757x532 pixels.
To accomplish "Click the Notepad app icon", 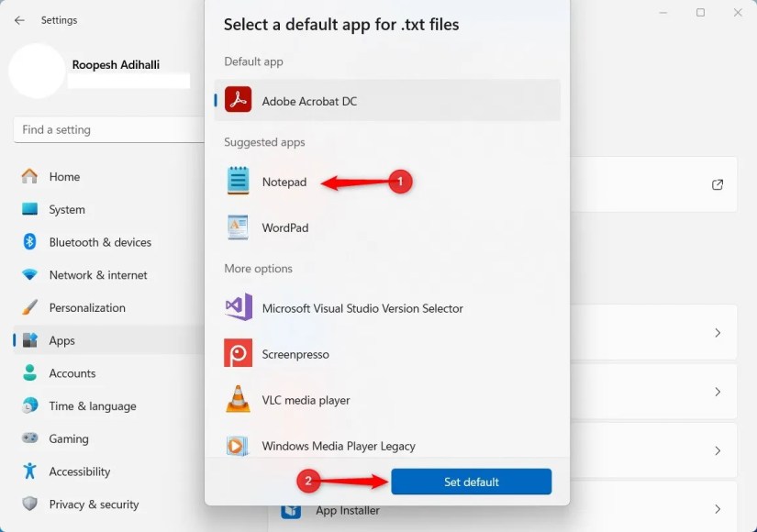I will pos(238,180).
